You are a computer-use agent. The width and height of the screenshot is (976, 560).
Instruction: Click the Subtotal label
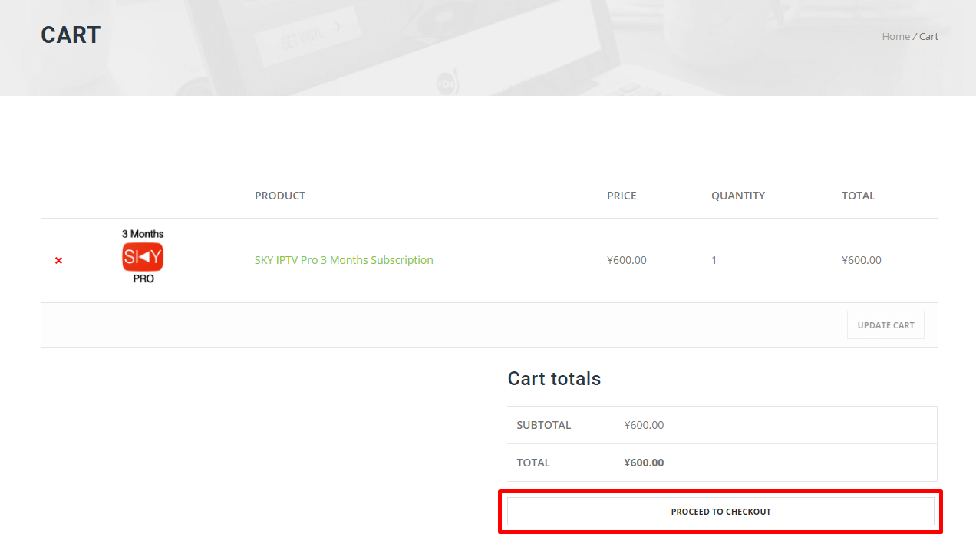pyautogui.click(x=543, y=425)
